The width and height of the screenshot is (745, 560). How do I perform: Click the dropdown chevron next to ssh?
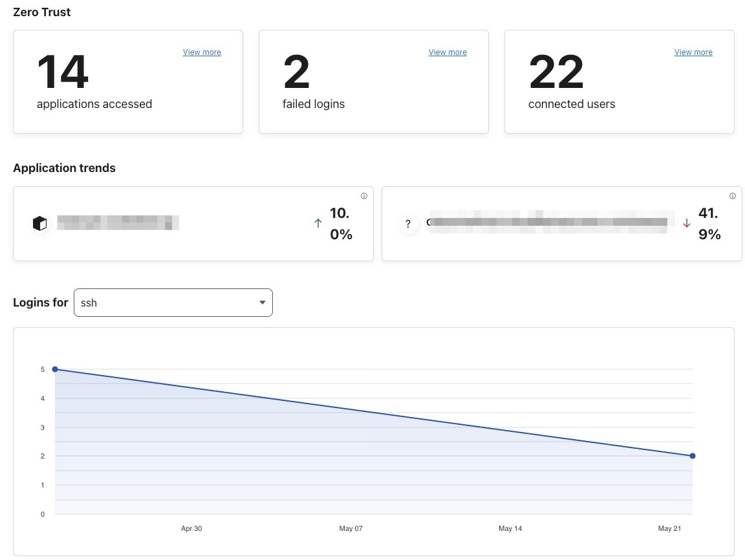pos(263,303)
